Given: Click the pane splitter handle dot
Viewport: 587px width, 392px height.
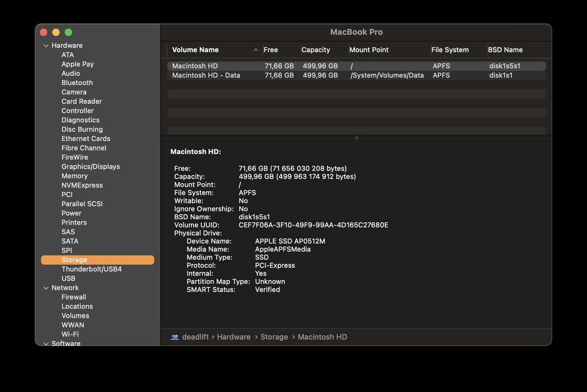Looking at the screenshot, I should point(356,138).
